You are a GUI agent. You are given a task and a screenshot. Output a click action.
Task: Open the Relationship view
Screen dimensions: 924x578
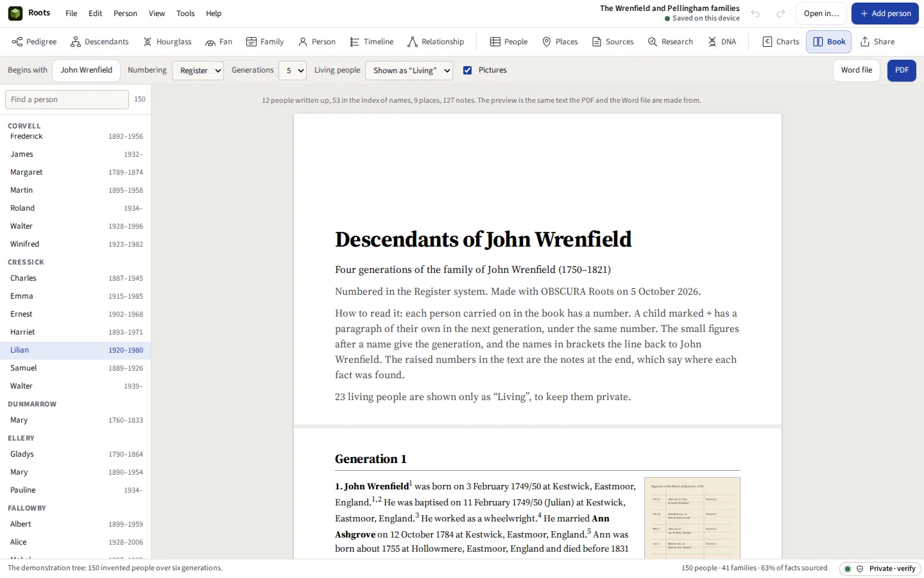[436, 42]
